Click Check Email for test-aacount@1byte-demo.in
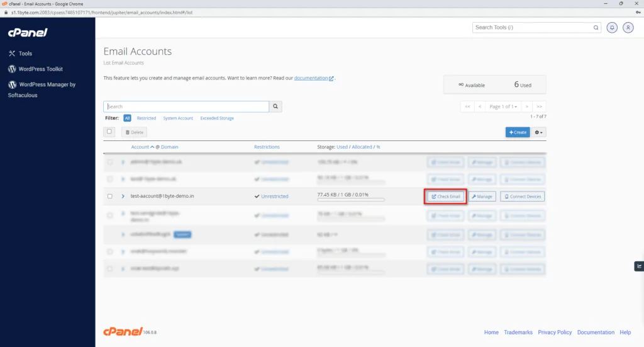This screenshot has width=644, height=347. (446, 196)
